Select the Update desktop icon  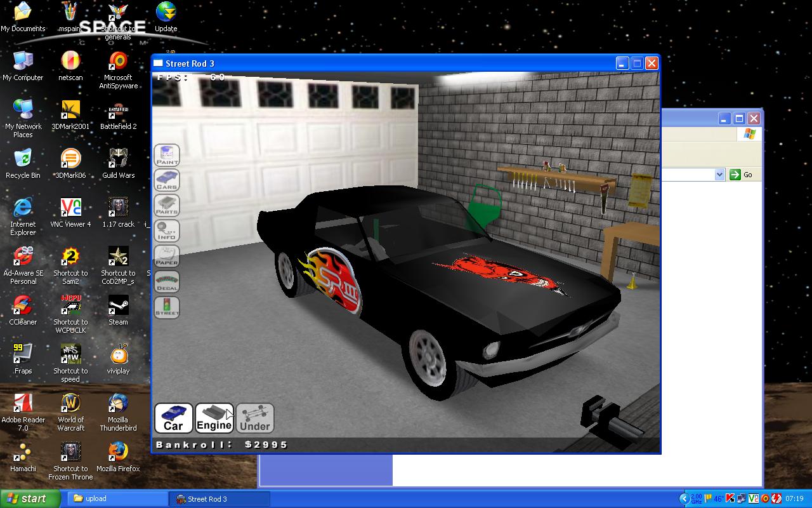[x=166, y=17]
